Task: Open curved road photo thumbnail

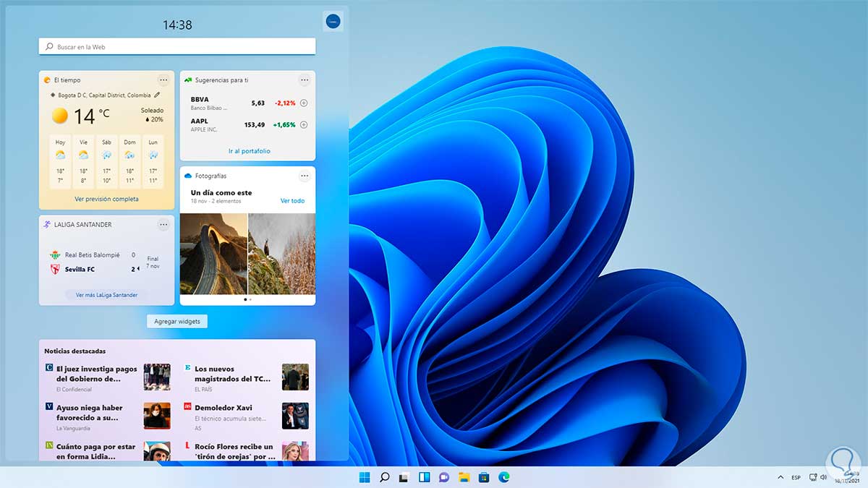Action: (213, 254)
